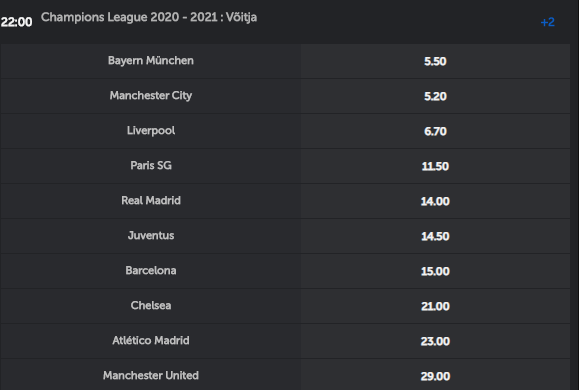Click the 22:00 event time
This screenshot has height=390, width=579.
[17, 22]
